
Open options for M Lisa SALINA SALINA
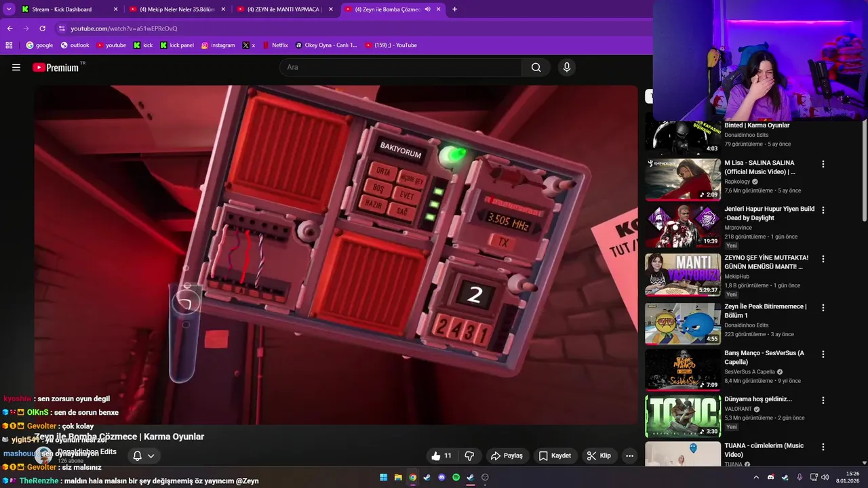tap(823, 164)
